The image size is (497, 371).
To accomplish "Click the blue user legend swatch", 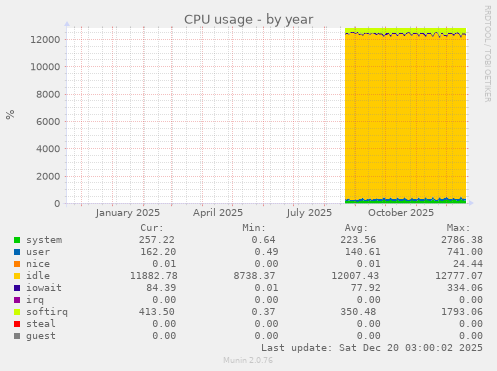I will click(17, 252).
